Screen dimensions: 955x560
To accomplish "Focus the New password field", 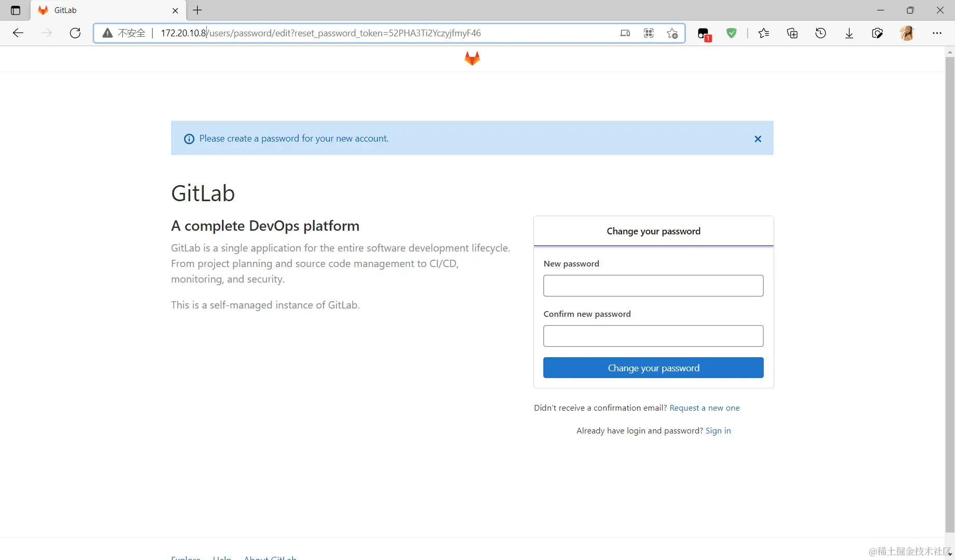I will [653, 286].
